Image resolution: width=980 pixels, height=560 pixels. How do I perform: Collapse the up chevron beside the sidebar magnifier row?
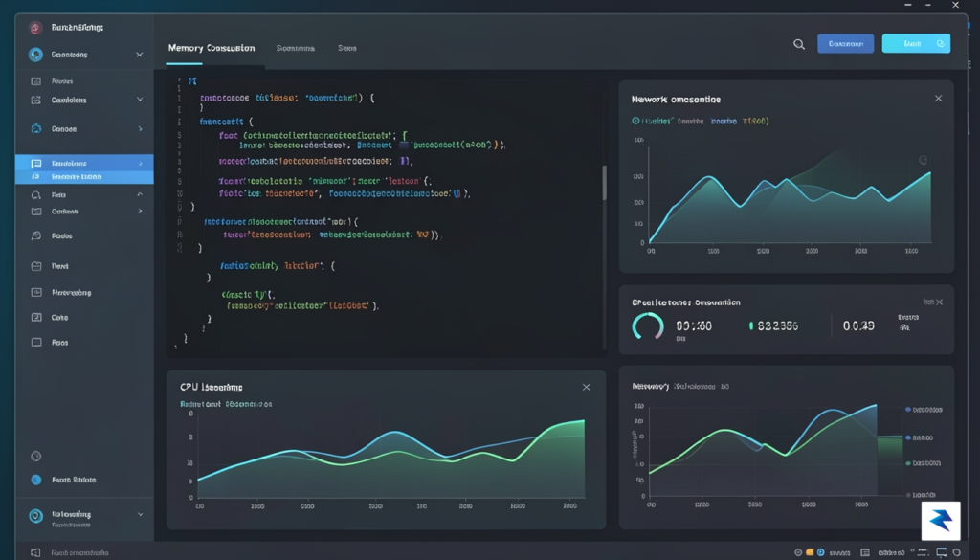pyautogui.click(x=140, y=194)
